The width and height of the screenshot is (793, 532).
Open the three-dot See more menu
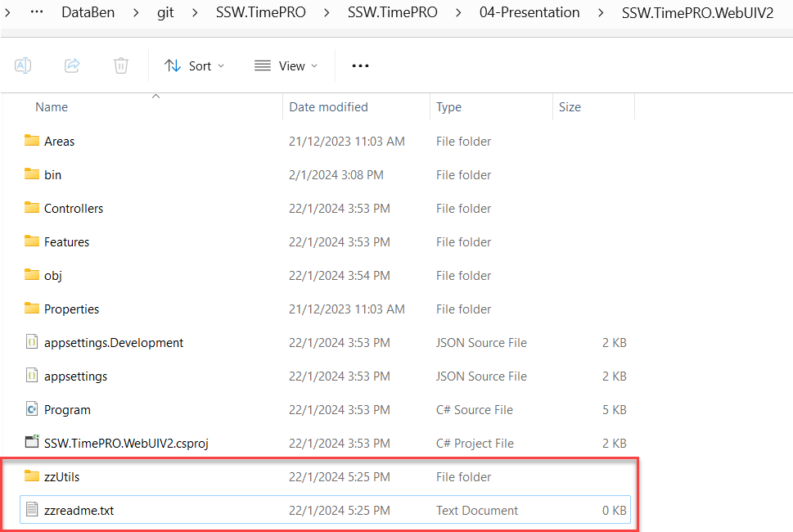(x=360, y=65)
